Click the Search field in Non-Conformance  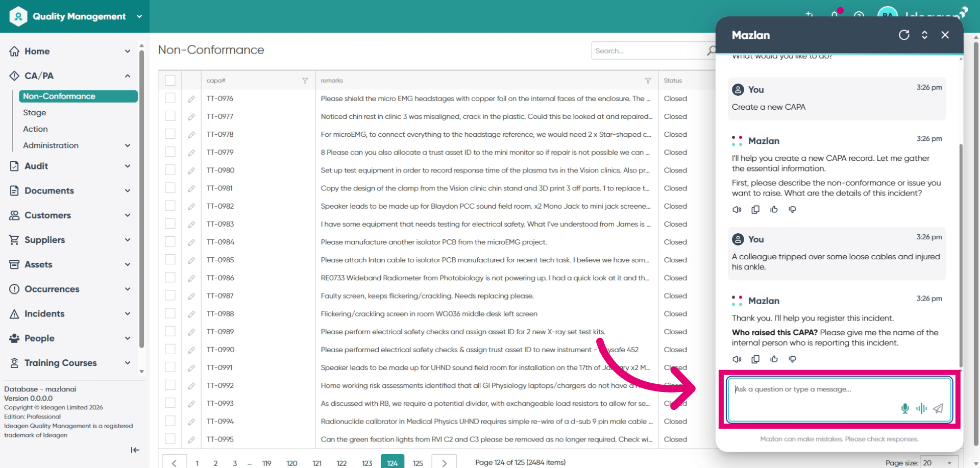click(x=648, y=51)
